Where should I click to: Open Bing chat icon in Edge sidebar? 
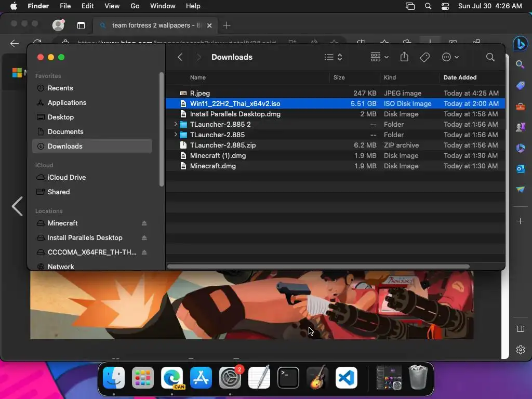click(x=520, y=44)
